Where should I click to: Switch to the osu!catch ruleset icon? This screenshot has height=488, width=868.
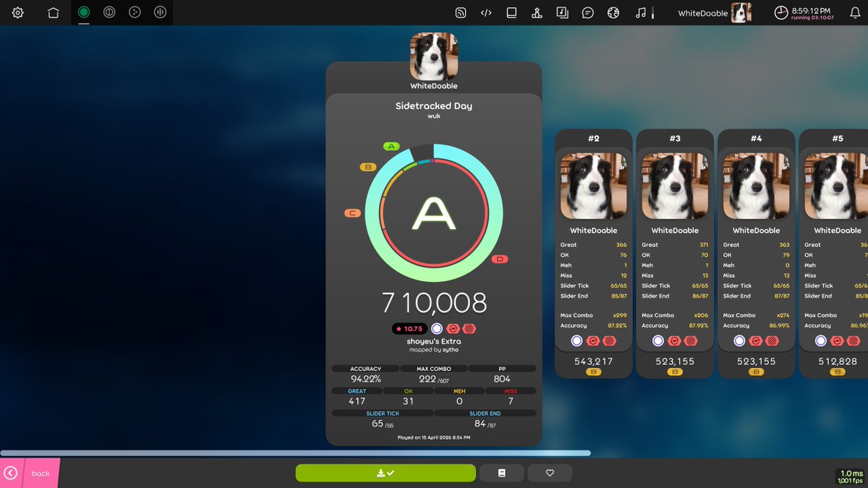click(135, 12)
